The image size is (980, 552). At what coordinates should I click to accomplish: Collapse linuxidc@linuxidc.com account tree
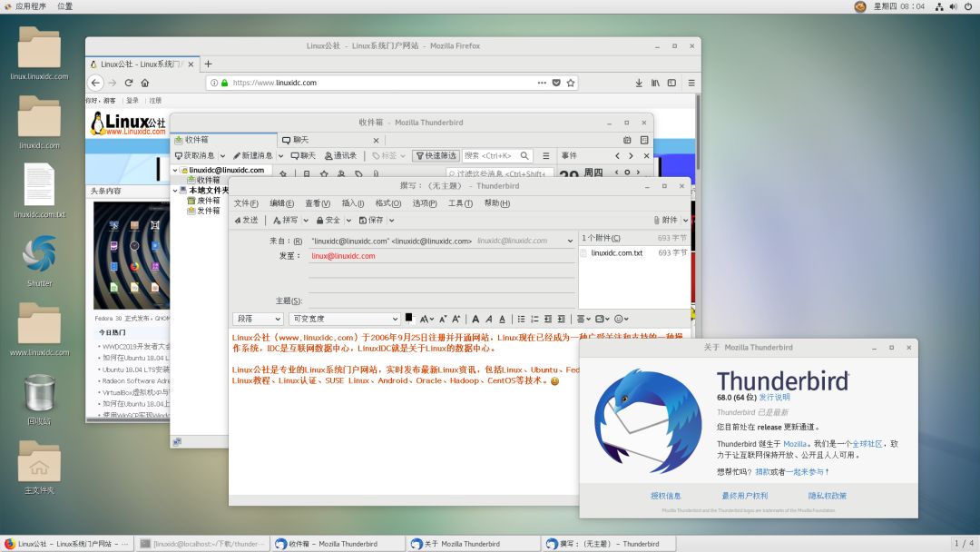click(x=175, y=170)
